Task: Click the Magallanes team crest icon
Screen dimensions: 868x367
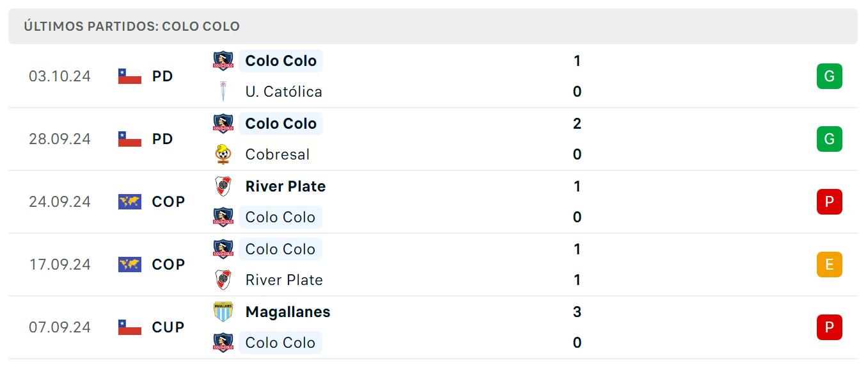Action: pyautogui.click(x=223, y=312)
